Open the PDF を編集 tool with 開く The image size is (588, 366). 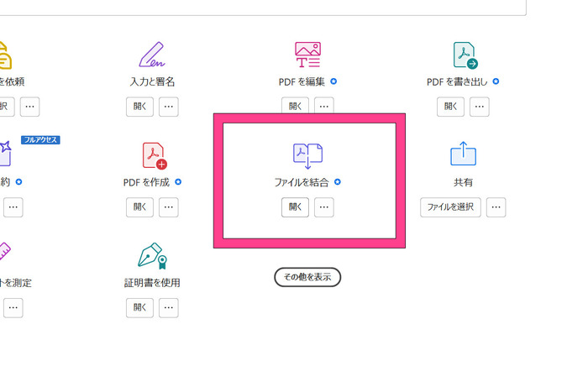pyautogui.click(x=295, y=105)
